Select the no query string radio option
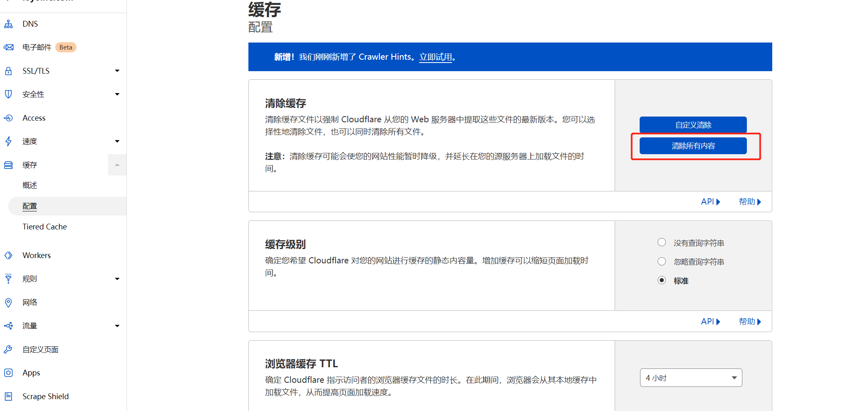The image size is (868, 411). [x=662, y=243]
